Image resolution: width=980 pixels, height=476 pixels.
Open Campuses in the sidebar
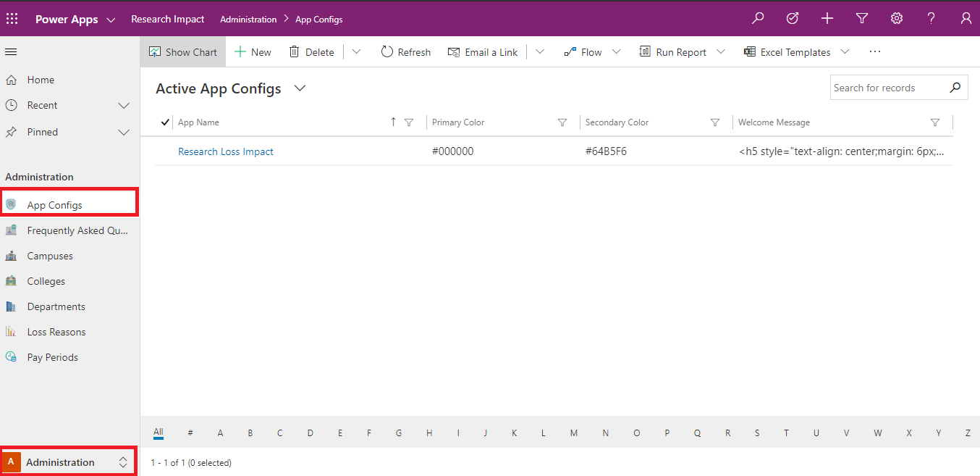70,256
